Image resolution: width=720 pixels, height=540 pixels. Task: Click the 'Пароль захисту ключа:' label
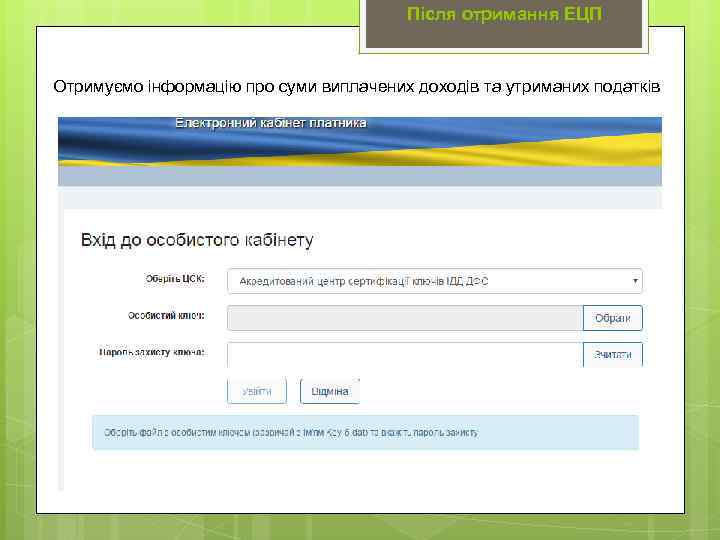tap(152, 352)
